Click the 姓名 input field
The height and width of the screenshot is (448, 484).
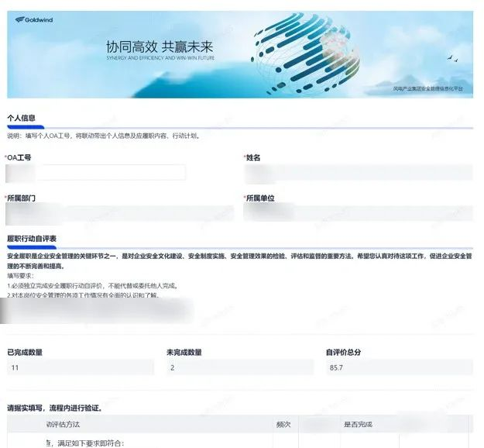tap(357, 173)
